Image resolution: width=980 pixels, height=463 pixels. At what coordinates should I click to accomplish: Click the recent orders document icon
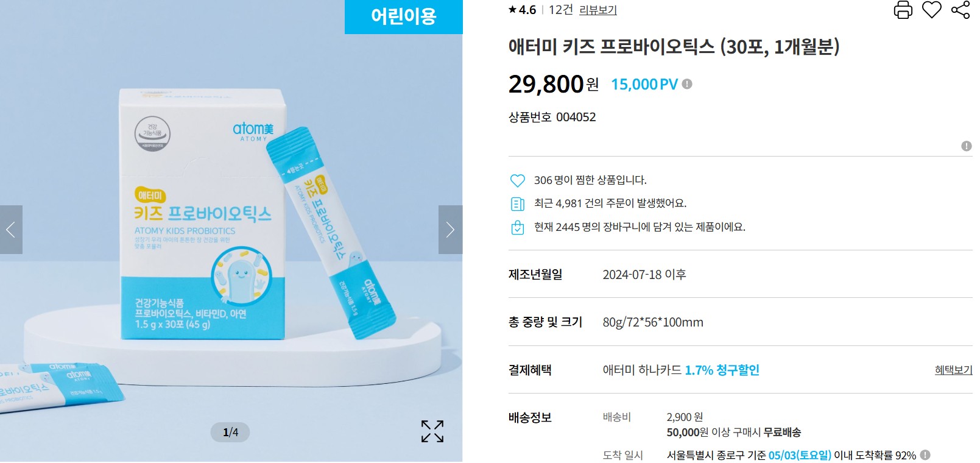coord(517,203)
